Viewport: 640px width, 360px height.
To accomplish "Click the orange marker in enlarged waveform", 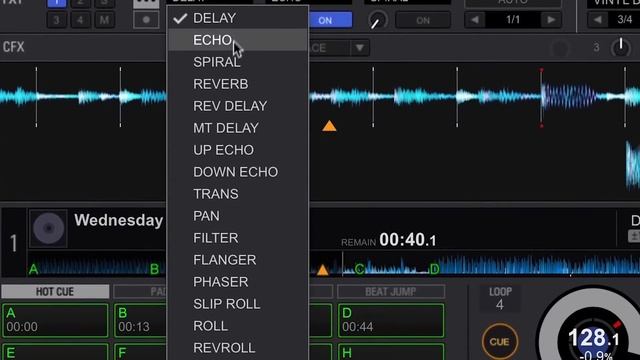I will click(x=329, y=126).
